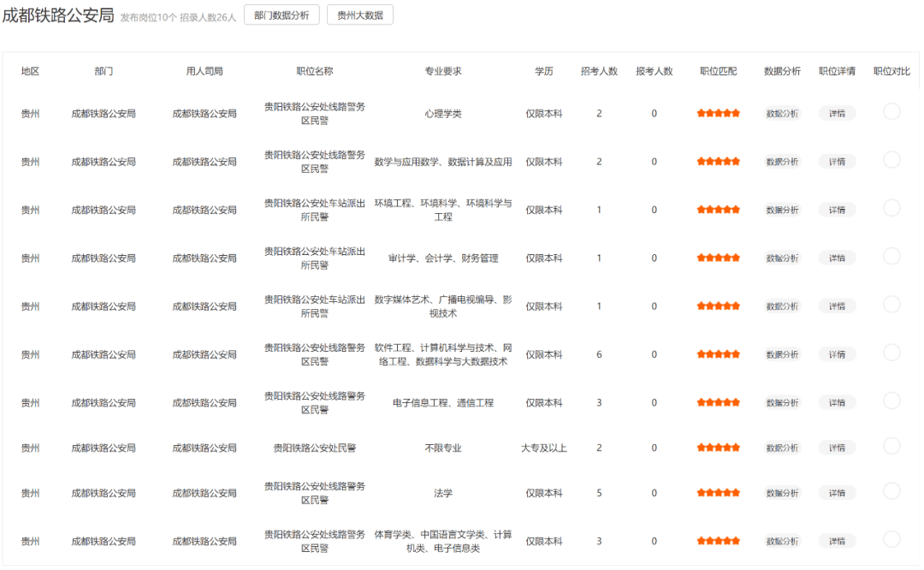Click the 招考人数 column header
The height and width of the screenshot is (570, 924).
coord(599,71)
